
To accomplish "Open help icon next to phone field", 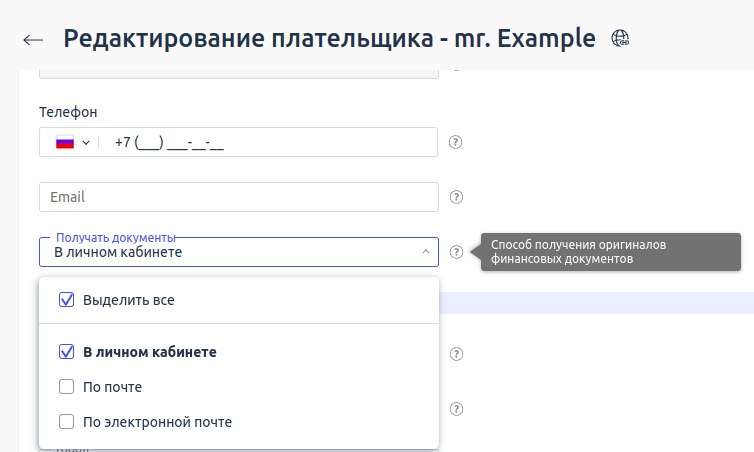I will pos(455,142).
